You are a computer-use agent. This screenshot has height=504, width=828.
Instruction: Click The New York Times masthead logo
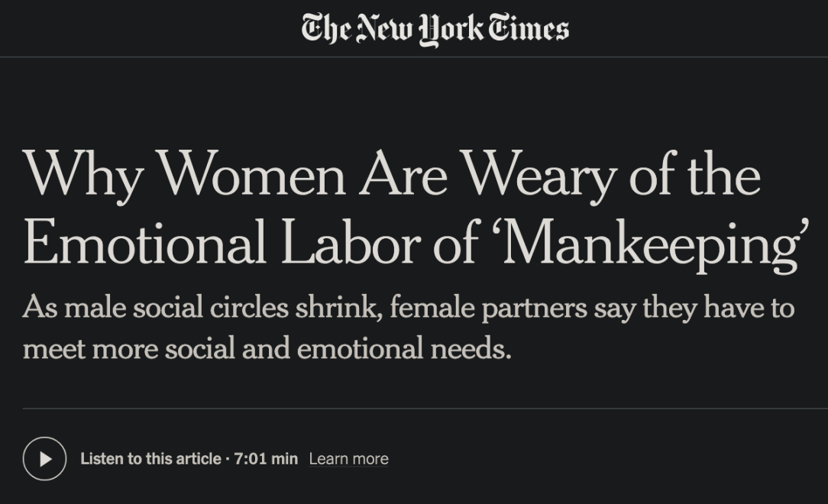(435, 29)
